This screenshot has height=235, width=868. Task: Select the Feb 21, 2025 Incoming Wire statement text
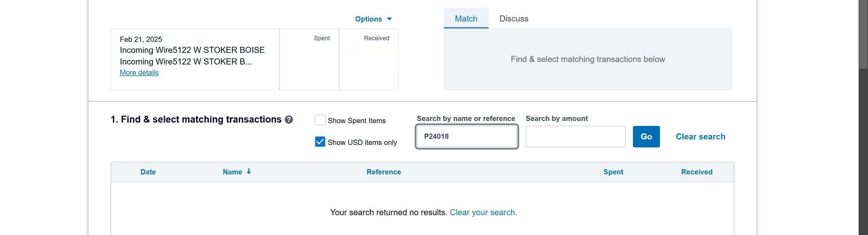pos(192,50)
